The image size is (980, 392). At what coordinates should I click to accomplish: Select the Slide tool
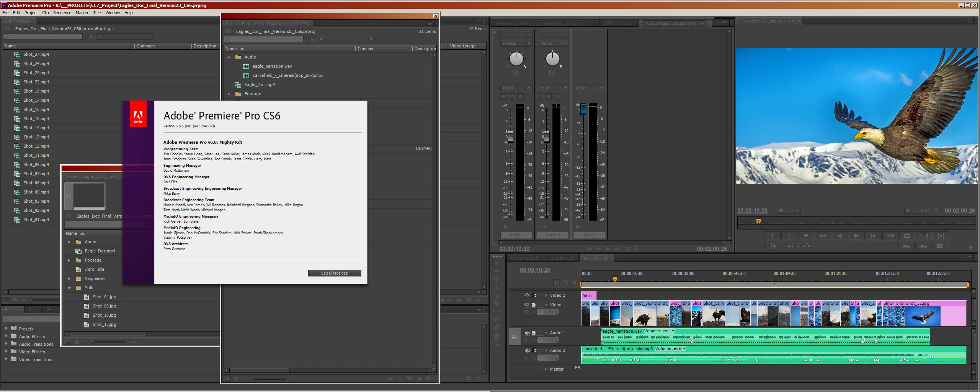[x=497, y=319]
